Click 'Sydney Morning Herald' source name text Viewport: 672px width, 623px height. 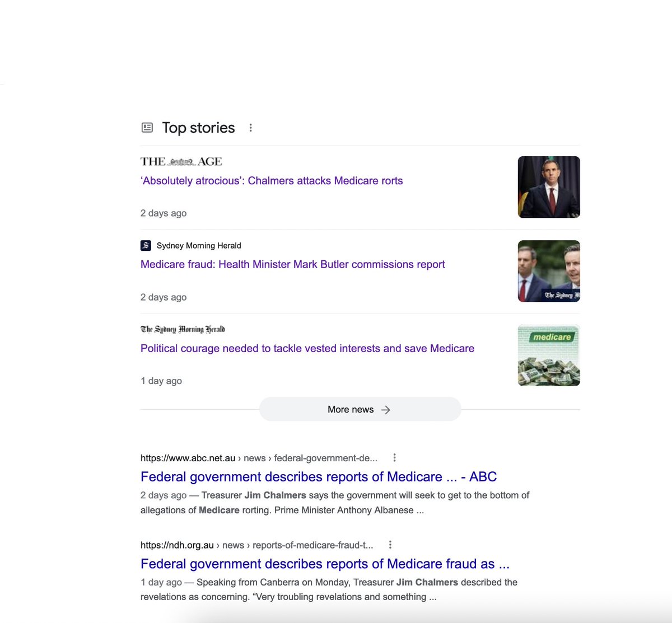pos(199,245)
